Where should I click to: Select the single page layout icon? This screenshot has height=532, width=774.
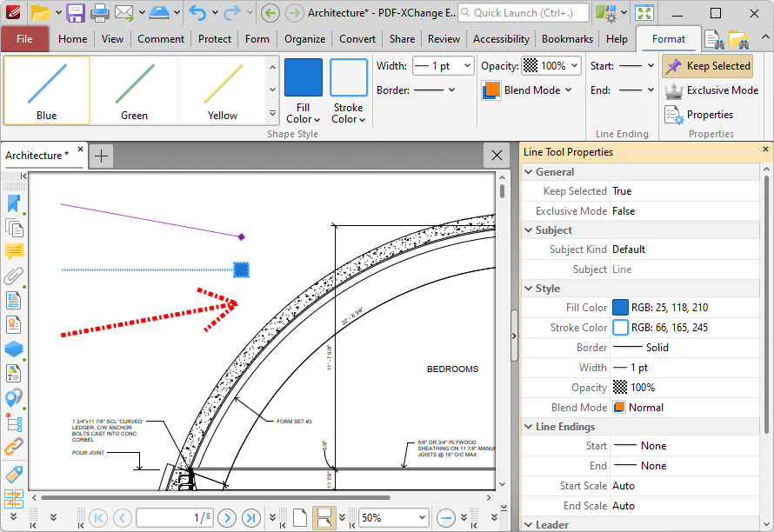click(300, 518)
